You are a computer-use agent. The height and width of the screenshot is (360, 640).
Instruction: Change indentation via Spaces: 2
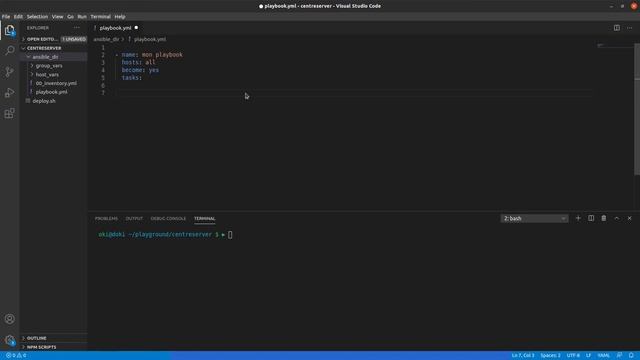pyautogui.click(x=550, y=356)
